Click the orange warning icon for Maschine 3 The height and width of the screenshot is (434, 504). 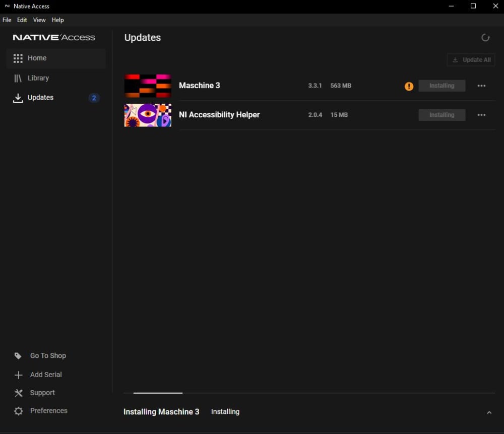pos(409,86)
